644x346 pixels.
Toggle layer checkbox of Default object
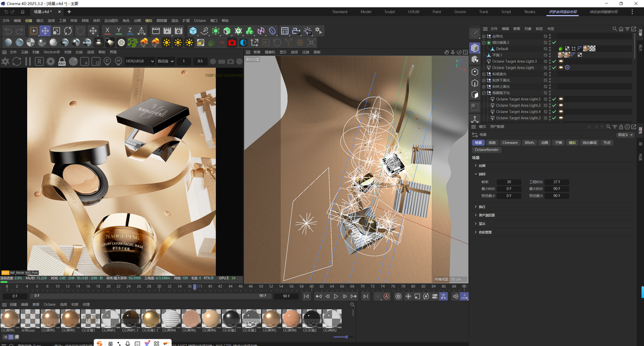pyautogui.click(x=545, y=48)
